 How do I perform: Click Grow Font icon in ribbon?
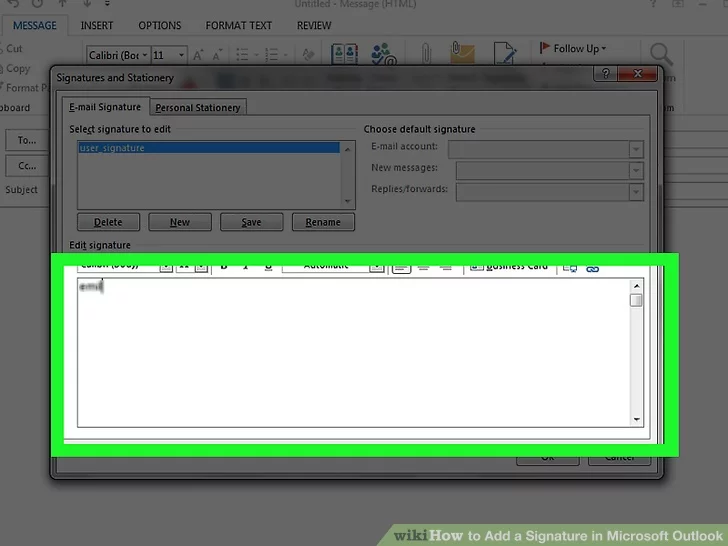pyautogui.click(x=198, y=55)
